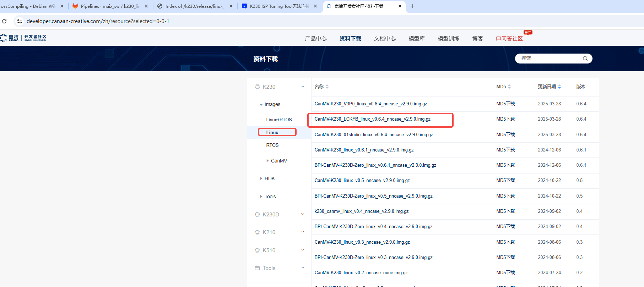Reload the page with refresh icon
The image size is (644, 287).
5,21
